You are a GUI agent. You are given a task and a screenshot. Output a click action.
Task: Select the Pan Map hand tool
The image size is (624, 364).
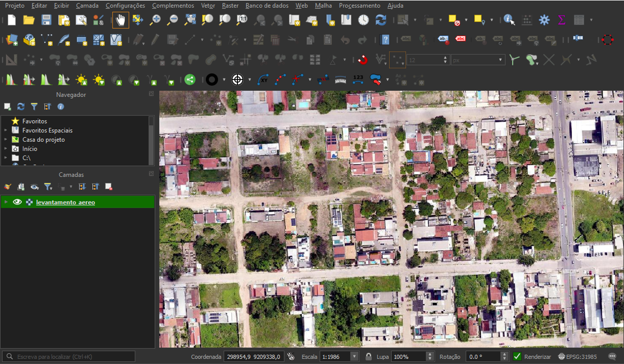[121, 20]
